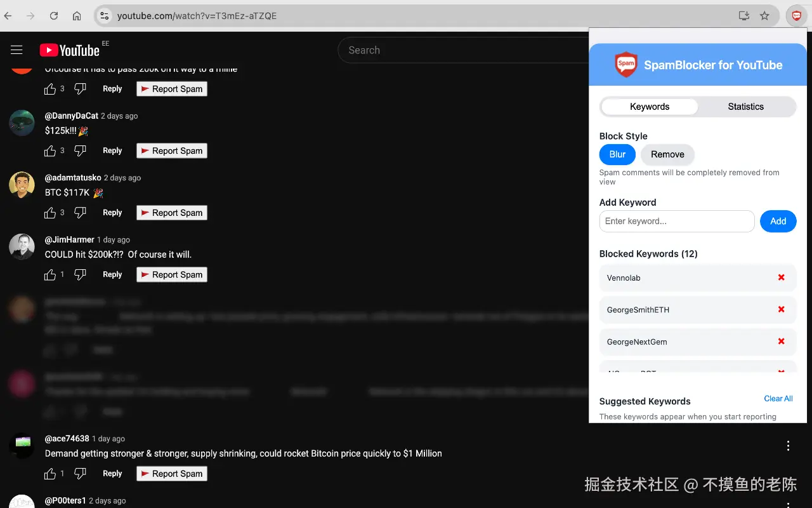Screen dimensions: 812x508
Task: Report Spam on @DannyDaCat's comment
Action: [x=172, y=151]
